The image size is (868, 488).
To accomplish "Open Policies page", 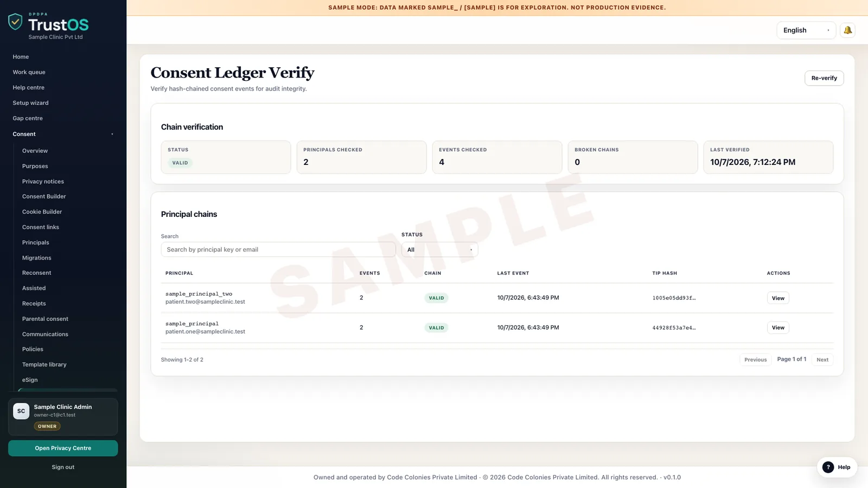I will pos(33,349).
